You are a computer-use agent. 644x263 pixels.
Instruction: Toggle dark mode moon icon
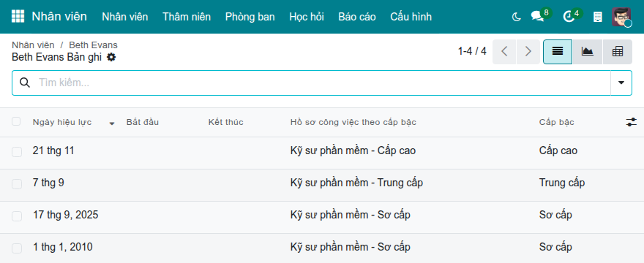[516, 17]
